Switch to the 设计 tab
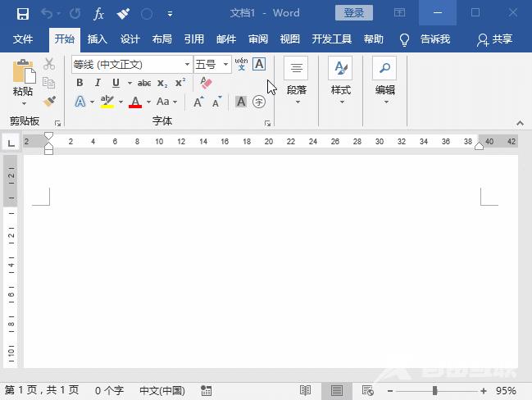This screenshot has height=400, width=532. tap(130, 39)
